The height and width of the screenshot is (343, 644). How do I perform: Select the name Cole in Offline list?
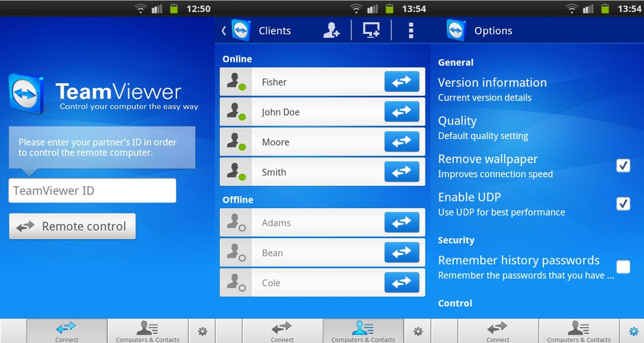point(271,283)
